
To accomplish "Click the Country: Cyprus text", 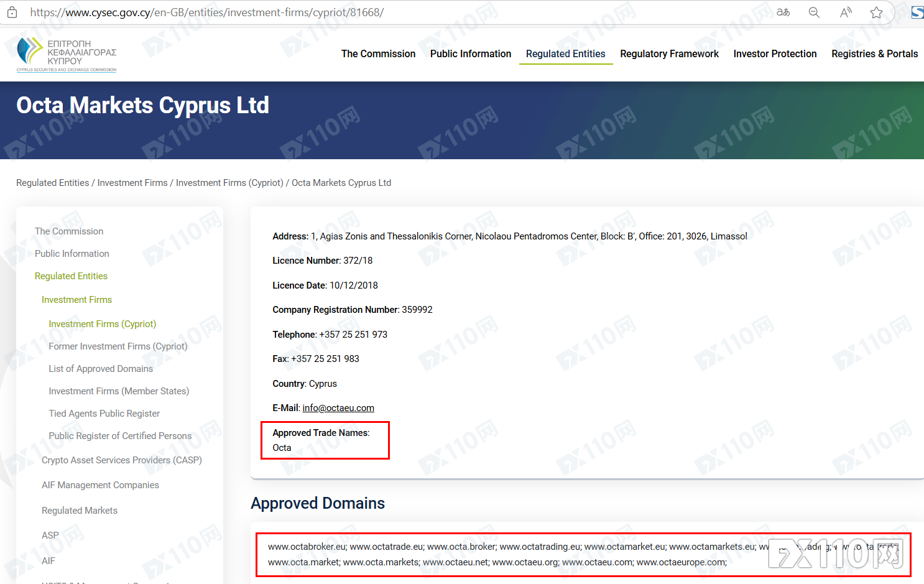I will coord(305,384).
